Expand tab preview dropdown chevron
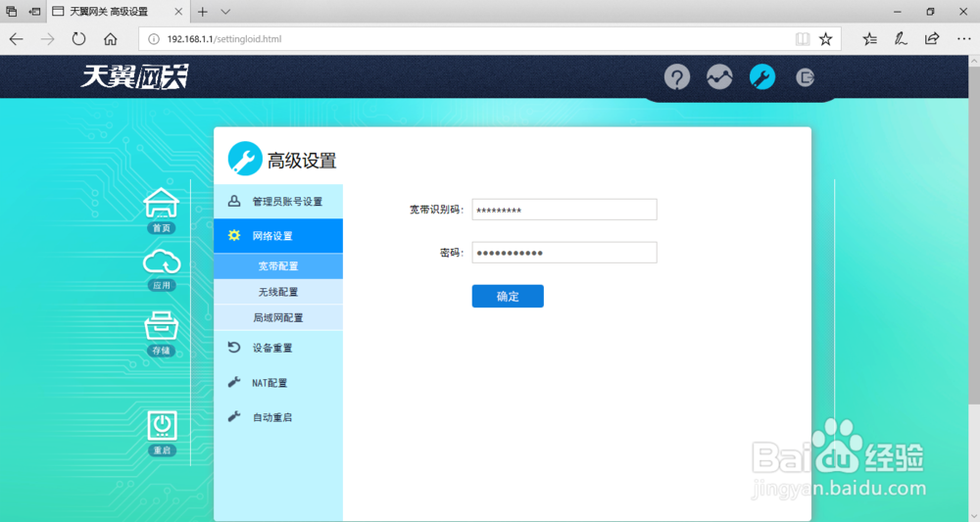This screenshot has height=522, width=980. [x=225, y=12]
